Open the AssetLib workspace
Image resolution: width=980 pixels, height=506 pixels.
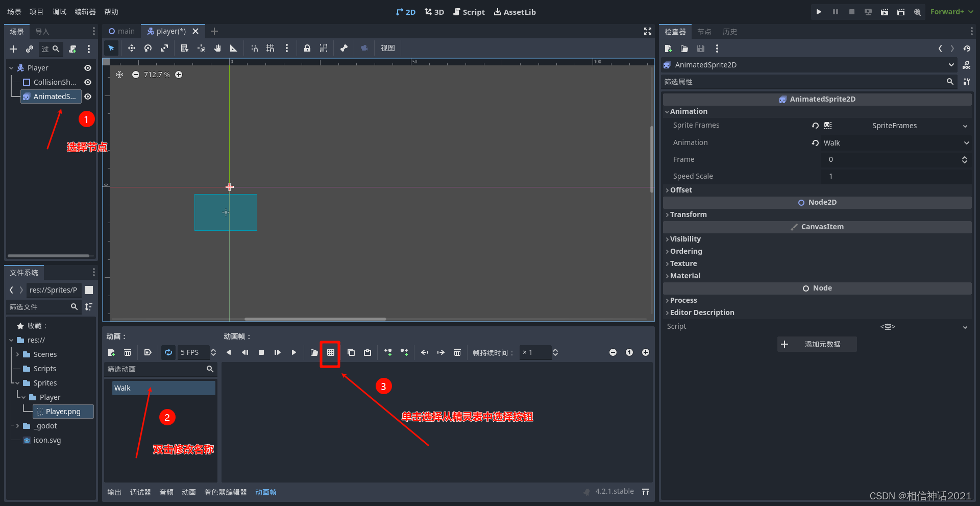pos(514,12)
